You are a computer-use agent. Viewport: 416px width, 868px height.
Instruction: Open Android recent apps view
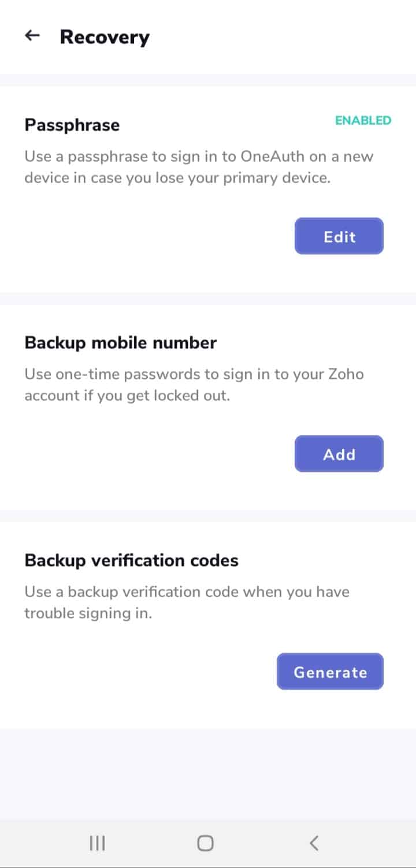coord(97,843)
